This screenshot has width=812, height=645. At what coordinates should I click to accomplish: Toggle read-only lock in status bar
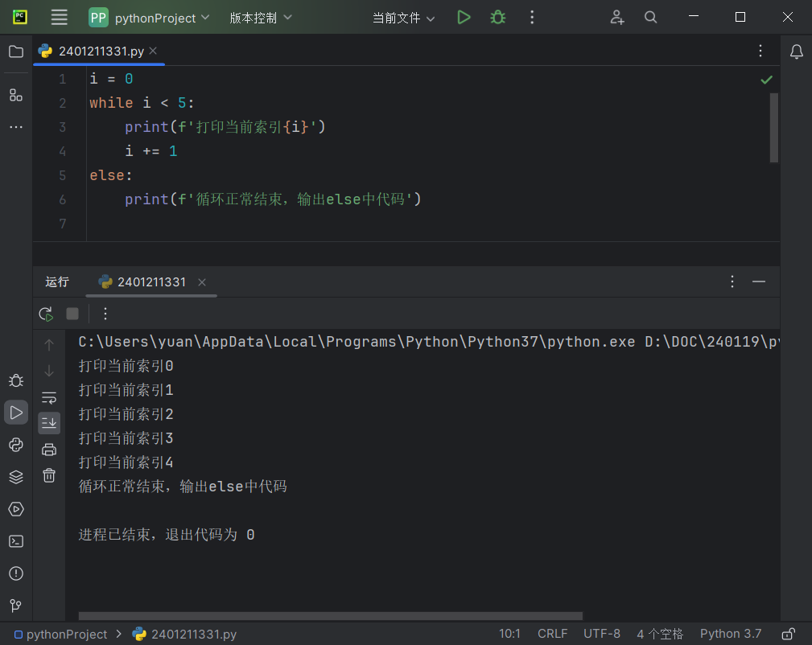tap(788, 634)
